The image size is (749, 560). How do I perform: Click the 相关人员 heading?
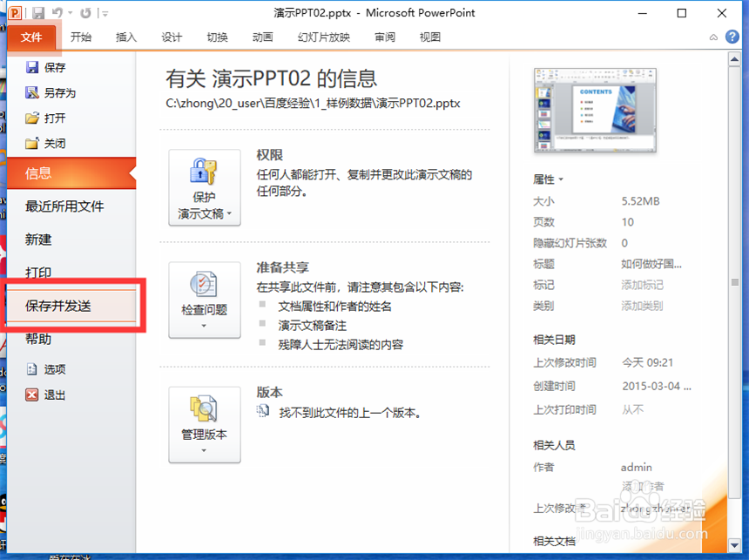(554, 445)
